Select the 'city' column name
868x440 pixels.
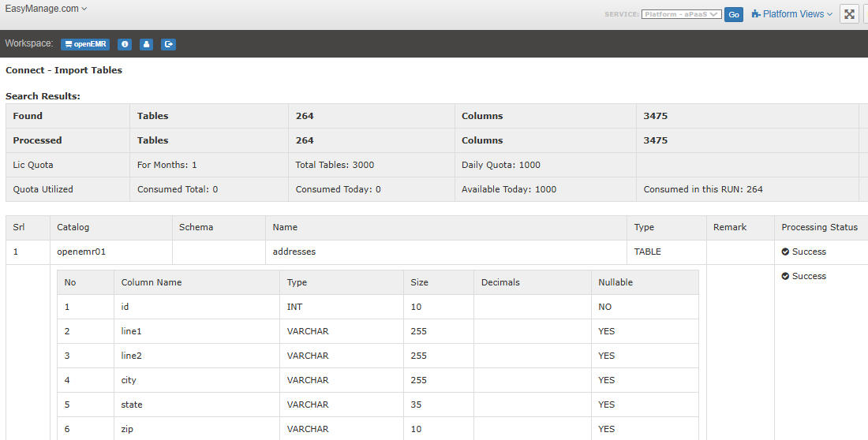tap(129, 380)
